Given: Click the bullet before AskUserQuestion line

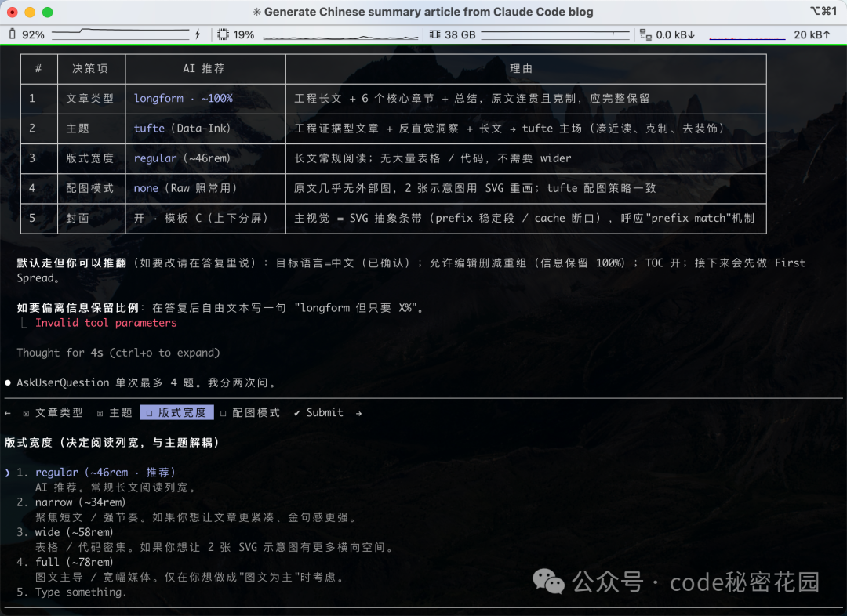Looking at the screenshot, I should [8, 382].
